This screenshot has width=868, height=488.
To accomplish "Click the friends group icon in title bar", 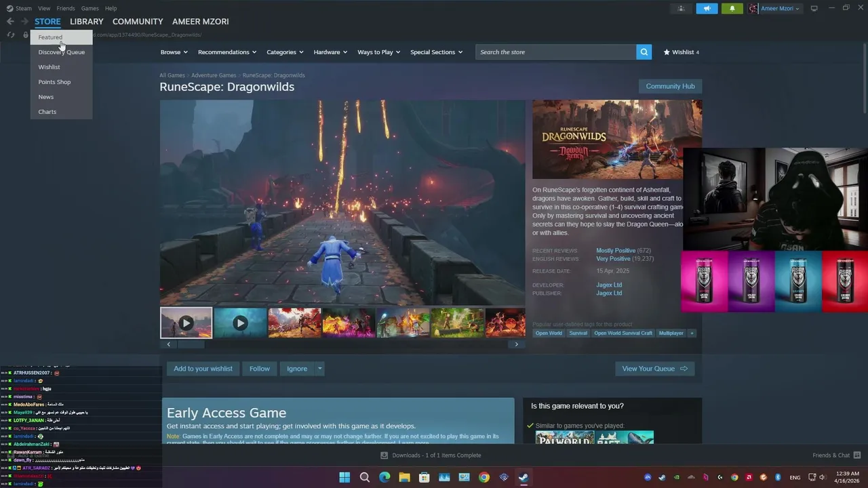I will coord(681,8).
